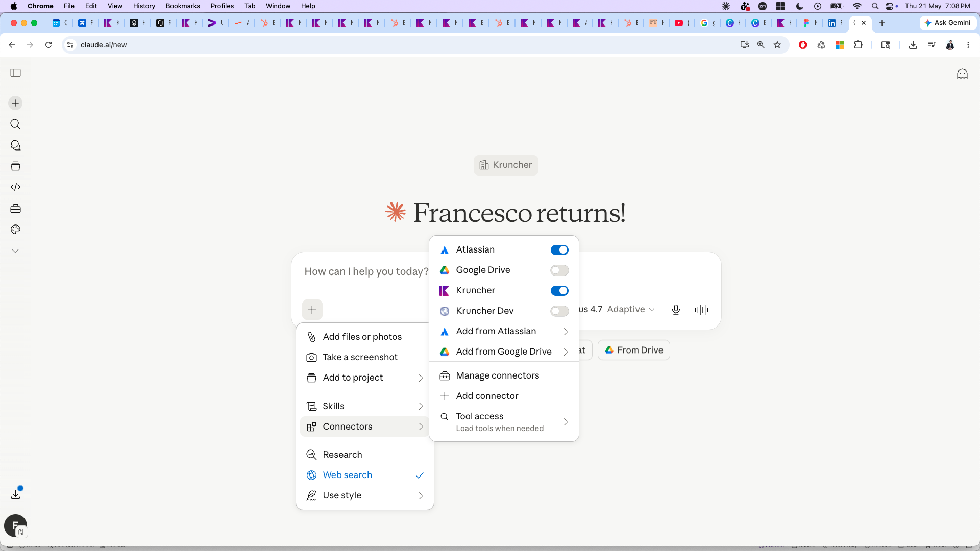This screenshot has height=551, width=980.
Task: Start a new chat from the sidebar
Action: [15, 103]
